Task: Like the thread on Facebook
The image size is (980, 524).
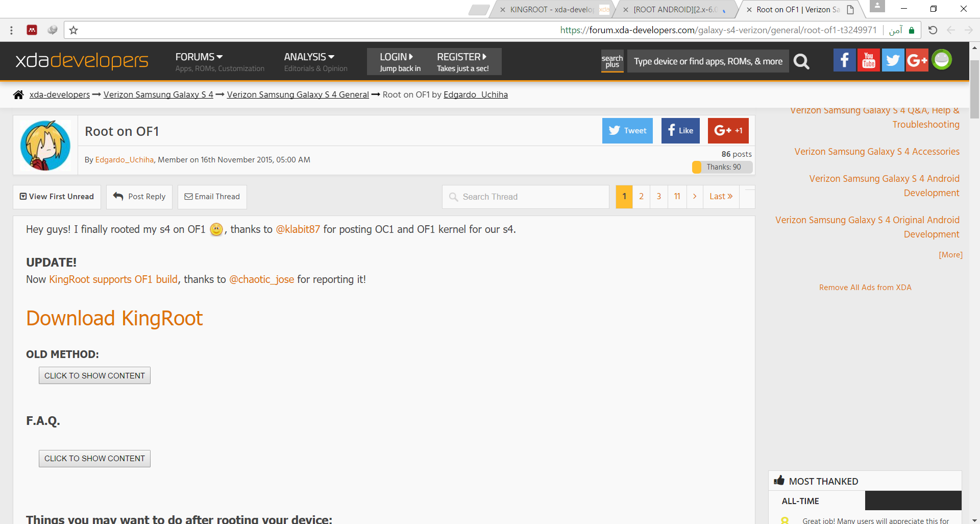Action: pyautogui.click(x=680, y=131)
